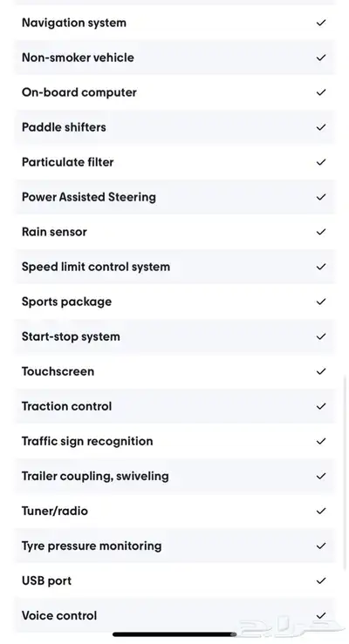This screenshot has width=349, height=644.
Task: Select Power Assisted Steering text
Action: tap(89, 197)
